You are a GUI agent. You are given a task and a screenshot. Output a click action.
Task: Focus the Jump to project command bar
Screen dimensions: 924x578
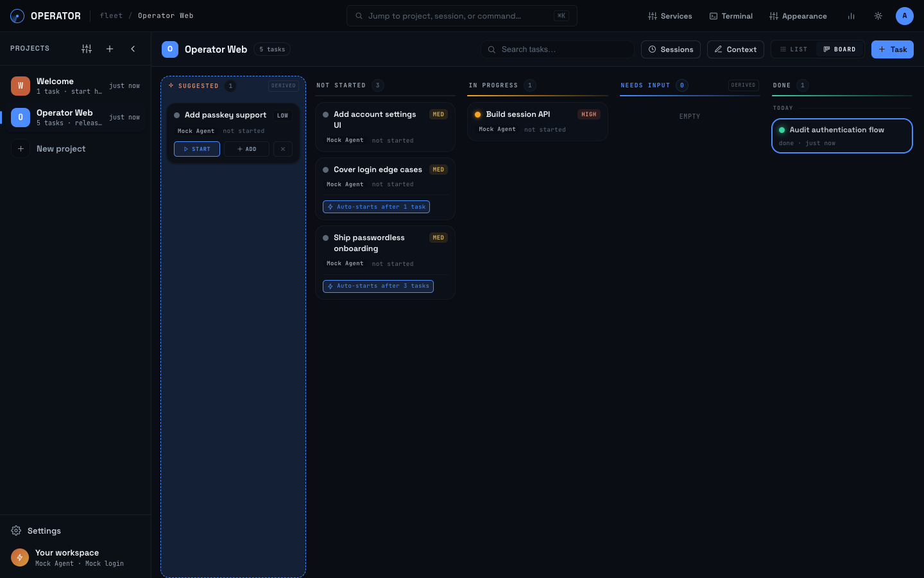pyautogui.click(x=462, y=16)
